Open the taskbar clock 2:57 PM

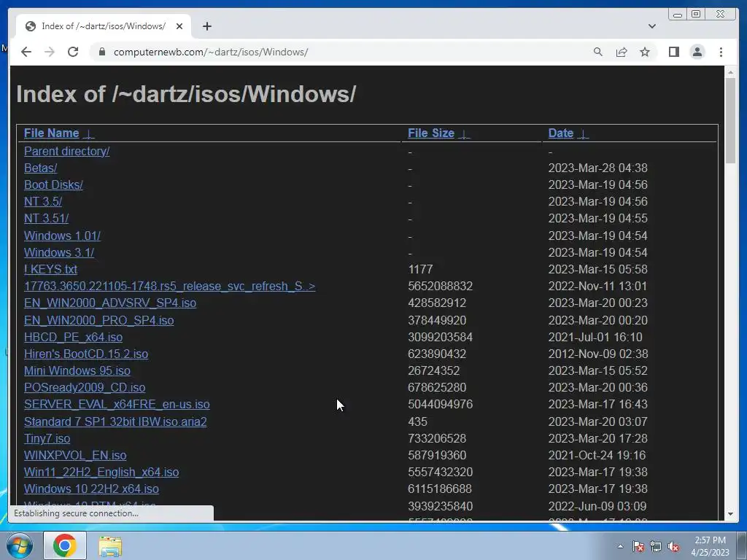(x=710, y=546)
